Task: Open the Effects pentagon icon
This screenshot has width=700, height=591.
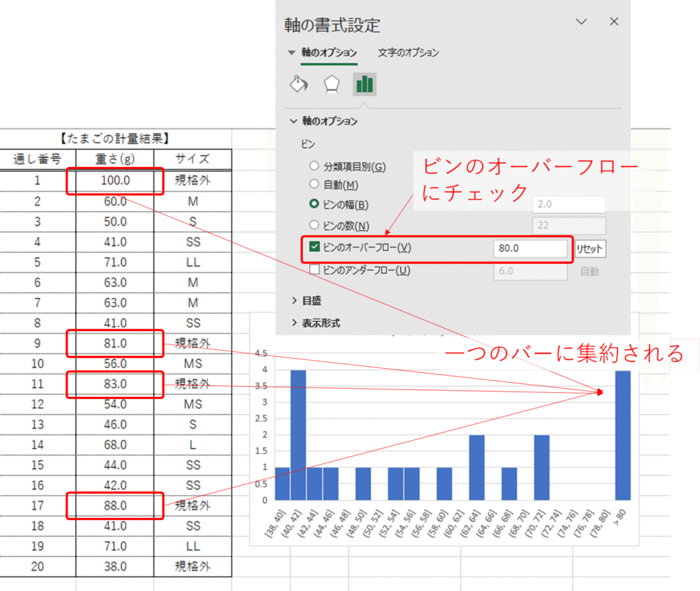Action: (x=332, y=84)
